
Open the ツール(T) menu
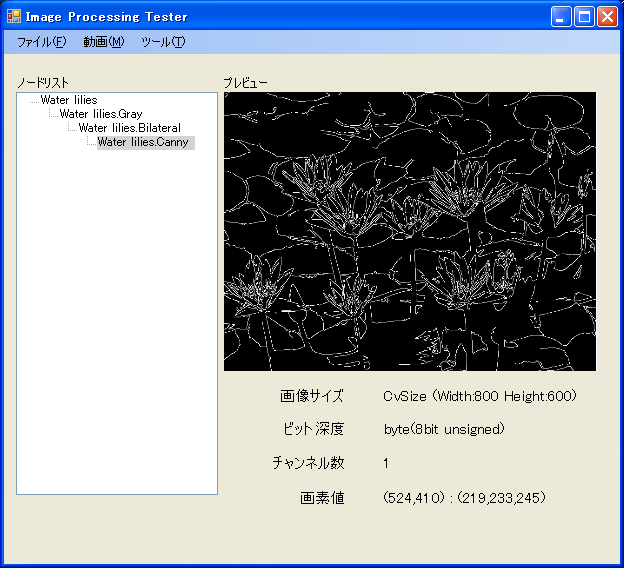[163, 42]
